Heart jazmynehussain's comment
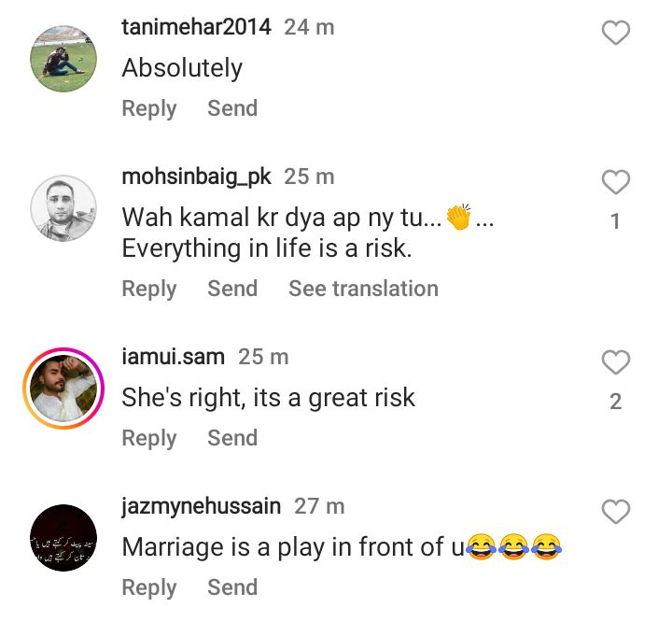Screen dimensions: 672x622 click(x=615, y=511)
